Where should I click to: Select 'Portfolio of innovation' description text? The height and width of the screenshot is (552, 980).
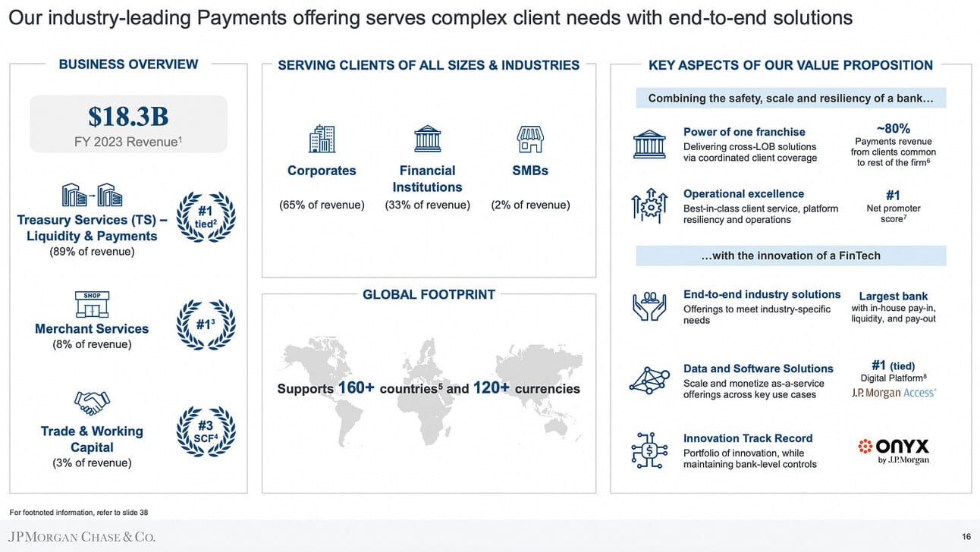pos(750,459)
